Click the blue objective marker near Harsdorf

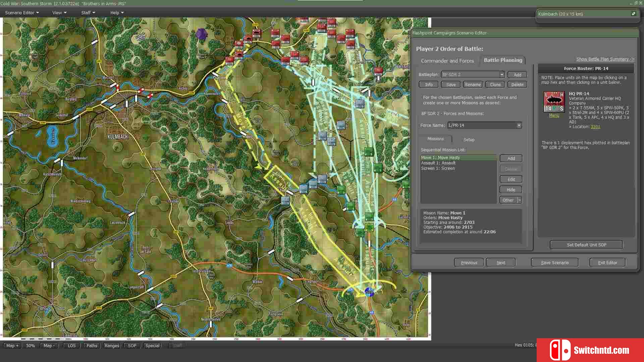(369, 292)
